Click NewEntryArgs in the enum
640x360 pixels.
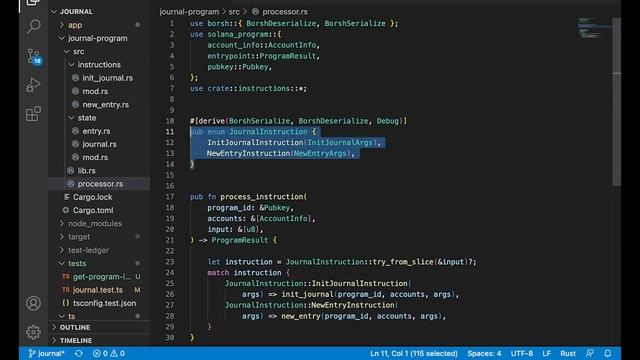pyautogui.click(x=320, y=153)
